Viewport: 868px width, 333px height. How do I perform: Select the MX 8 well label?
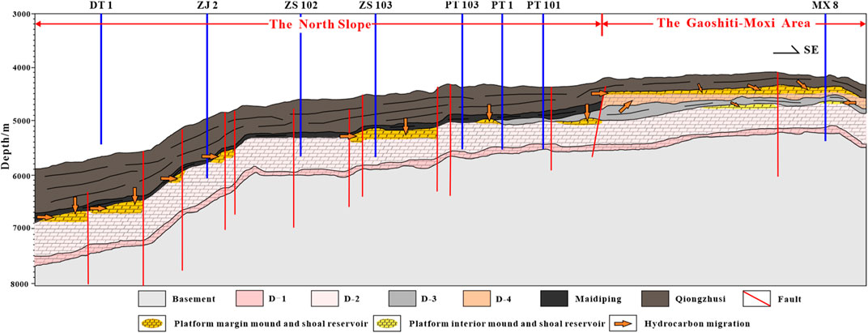(x=825, y=6)
